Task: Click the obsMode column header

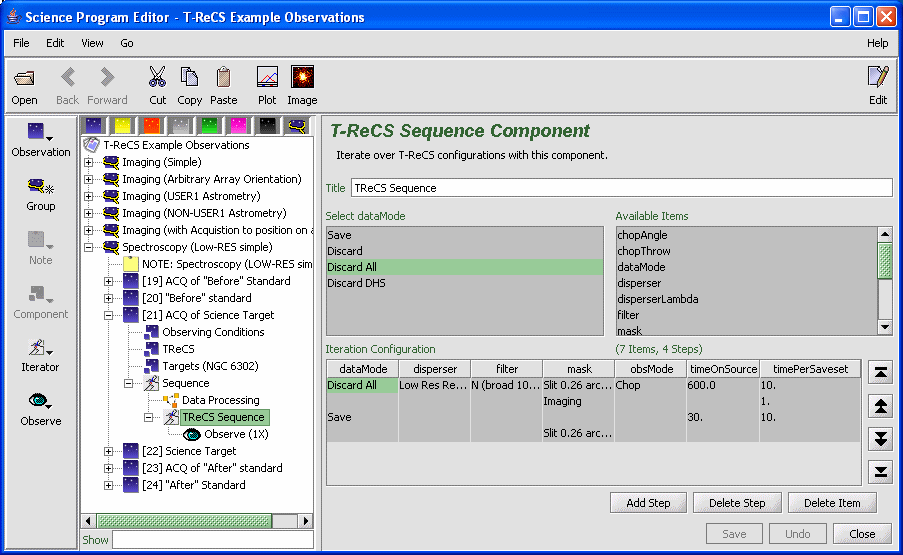Action: click(x=651, y=369)
